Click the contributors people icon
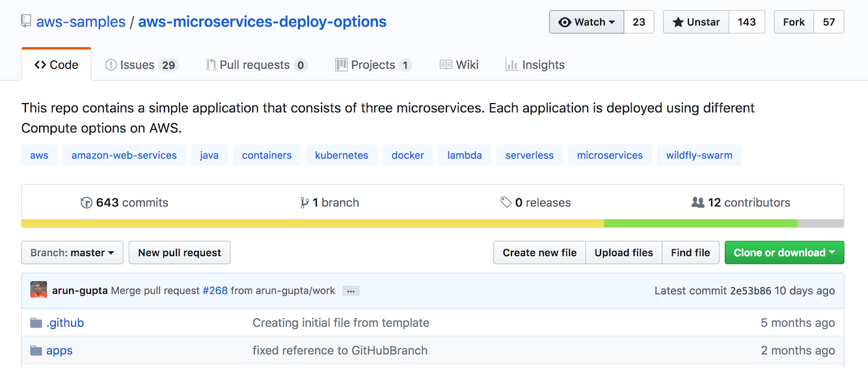 coord(698,202)
